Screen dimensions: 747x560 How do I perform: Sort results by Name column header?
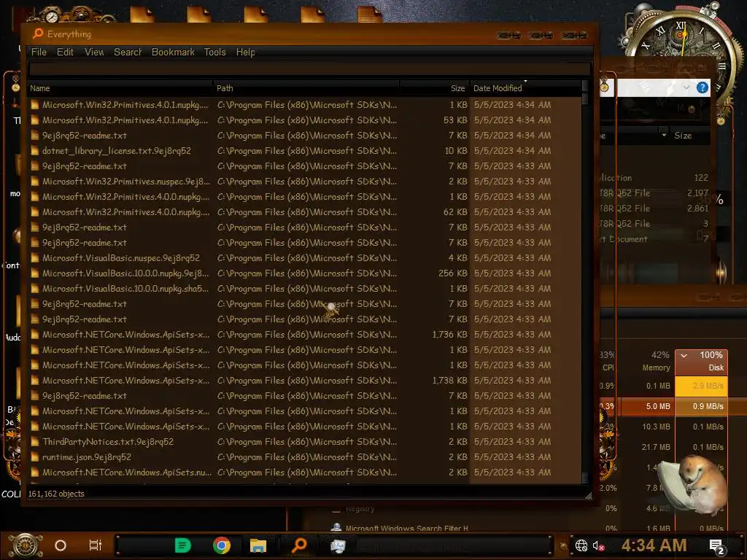[x=120, y=88]
